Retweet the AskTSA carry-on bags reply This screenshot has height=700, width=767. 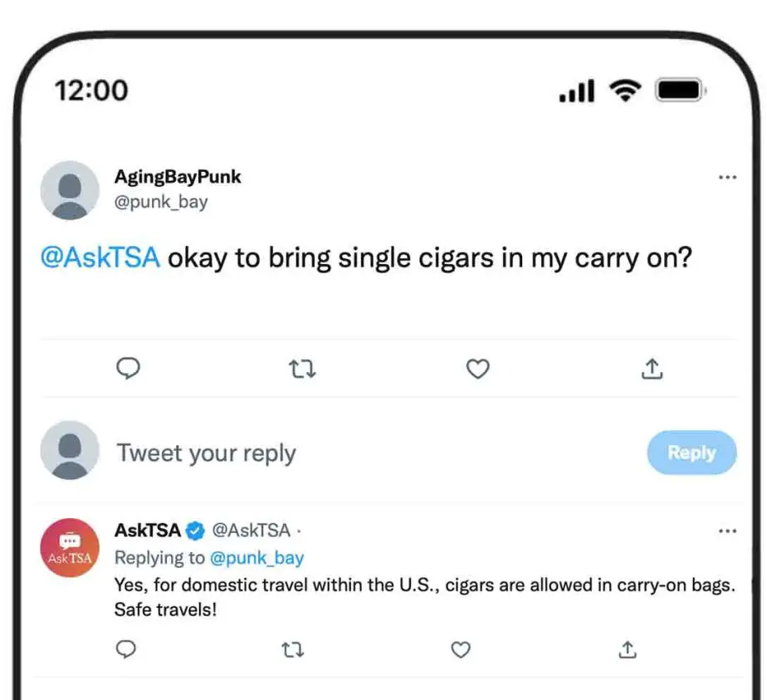[x=292, y=650]
